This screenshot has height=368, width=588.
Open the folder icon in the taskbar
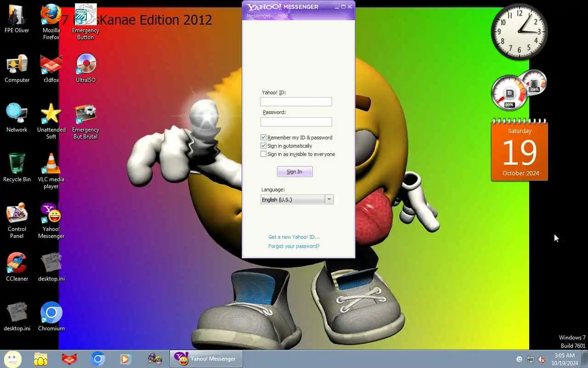[41, 359]
